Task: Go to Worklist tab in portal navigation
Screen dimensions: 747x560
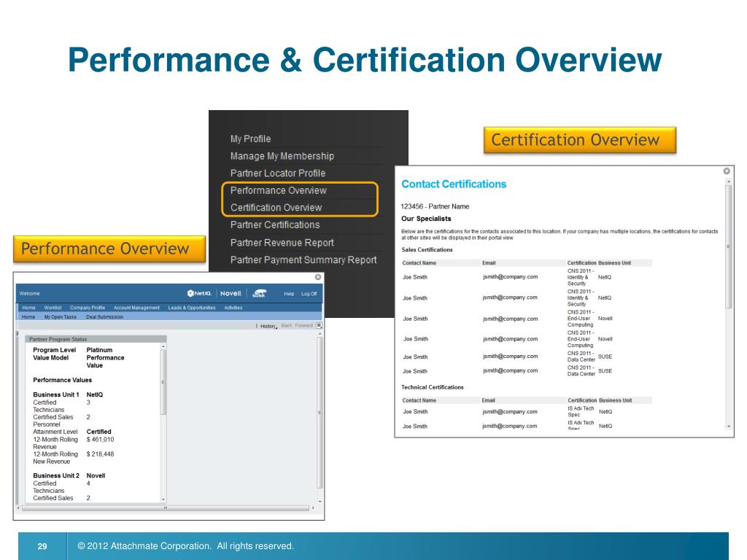Action: tap(53, 308)
